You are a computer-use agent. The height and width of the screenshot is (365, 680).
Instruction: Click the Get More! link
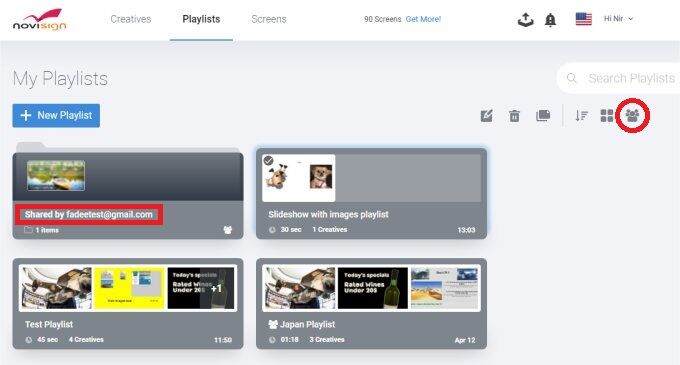tap(423, 19)
